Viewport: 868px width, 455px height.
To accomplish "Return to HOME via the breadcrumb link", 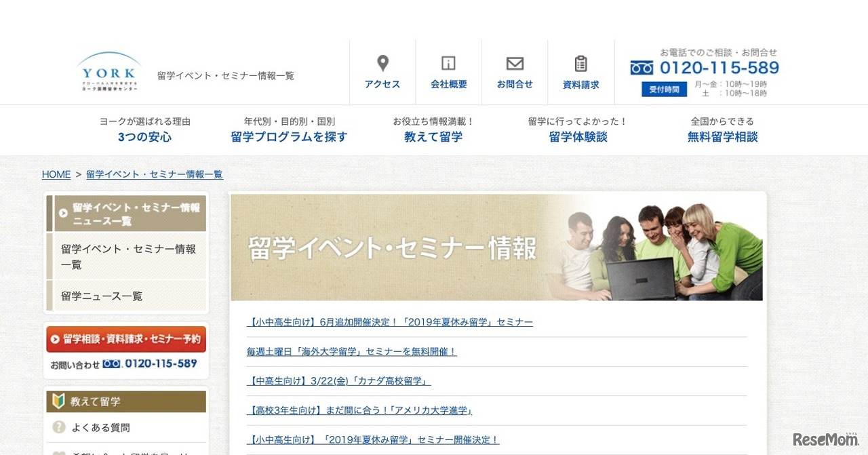I will tap(56, 174).
